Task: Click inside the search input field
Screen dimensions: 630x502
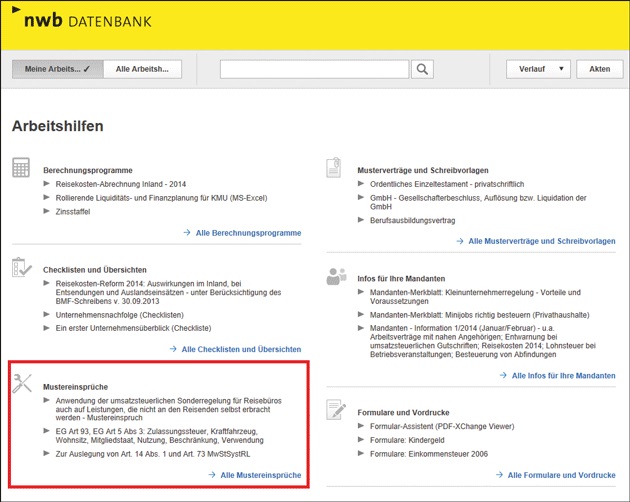Action: [314, 69]
